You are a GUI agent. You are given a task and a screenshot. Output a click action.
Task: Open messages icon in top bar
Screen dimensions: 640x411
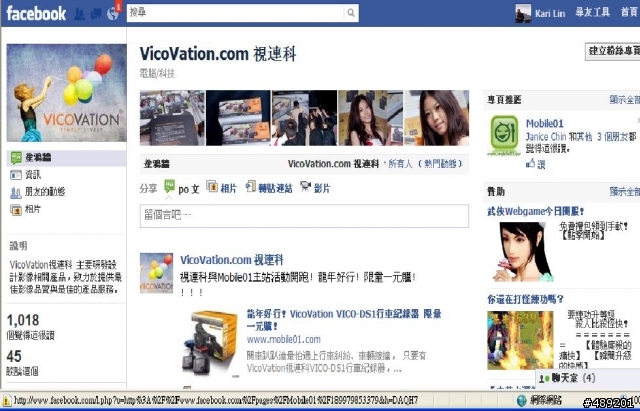click(x=96, y=14)
